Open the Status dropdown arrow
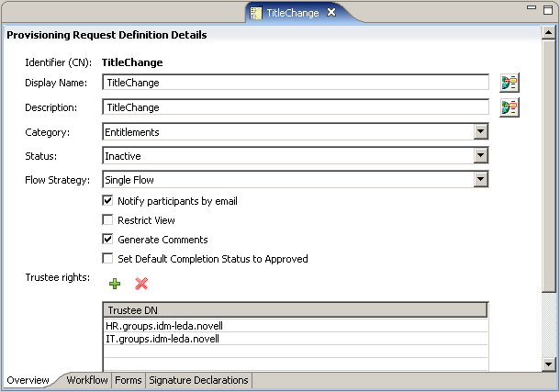 tap(481, 156)
